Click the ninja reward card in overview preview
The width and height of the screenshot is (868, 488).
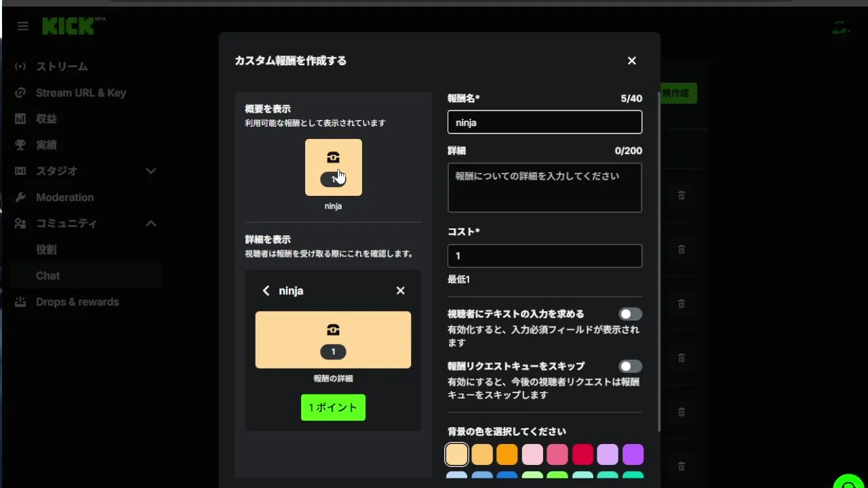tap(334, 167)
